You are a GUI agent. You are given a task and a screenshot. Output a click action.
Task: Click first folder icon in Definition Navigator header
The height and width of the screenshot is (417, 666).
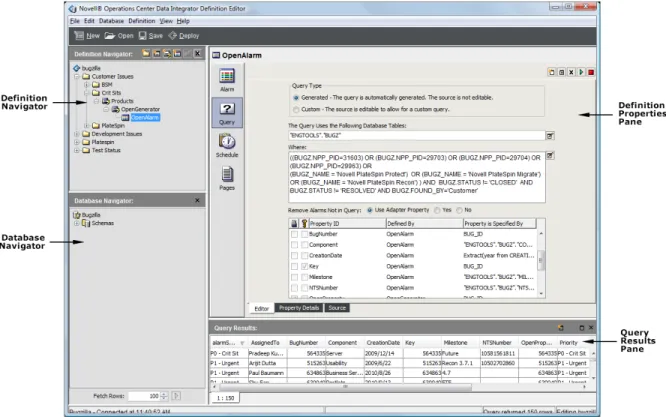click(x=146, y=54)
